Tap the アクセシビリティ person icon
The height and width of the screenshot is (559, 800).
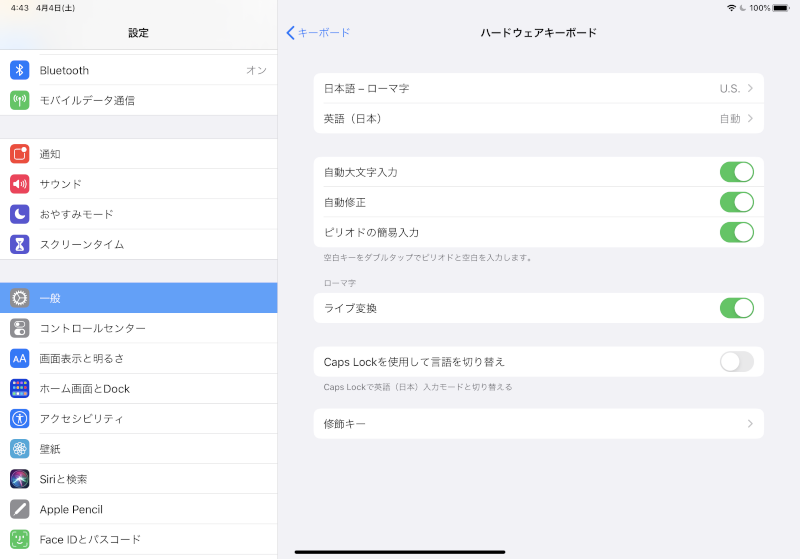click(19, 418)
